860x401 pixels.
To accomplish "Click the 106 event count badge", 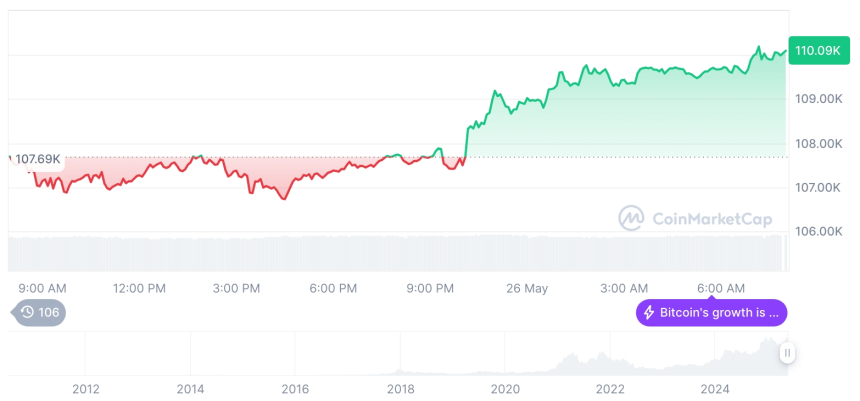I will 48,313.
